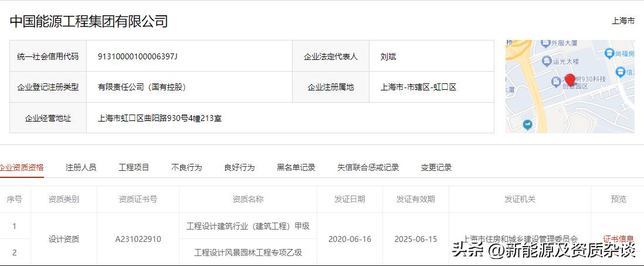Image resolution: width=644 pixels, height=266 pixels.
Task: Open the 不良行为 tab
Action: [x=187, y=167]
